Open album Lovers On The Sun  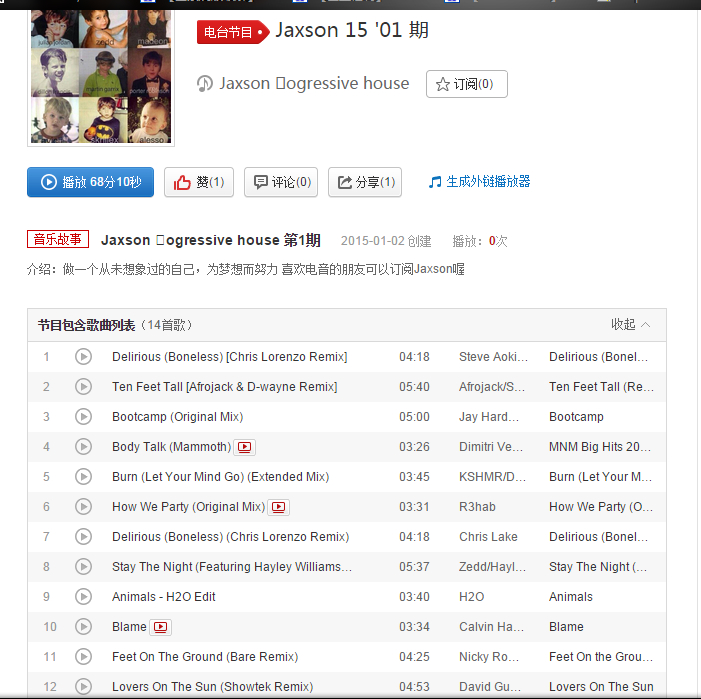tap(601, 686)
